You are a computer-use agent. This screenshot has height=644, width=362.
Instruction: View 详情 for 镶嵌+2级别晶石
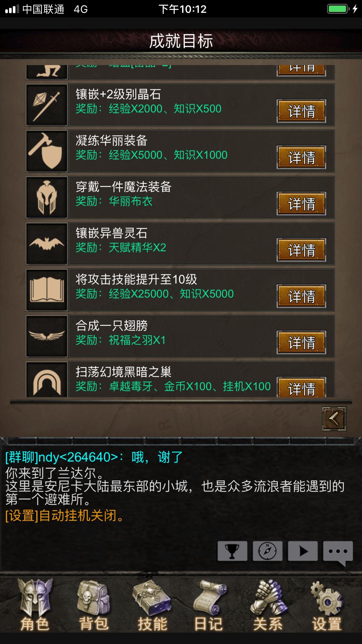(x=301, y=111)
